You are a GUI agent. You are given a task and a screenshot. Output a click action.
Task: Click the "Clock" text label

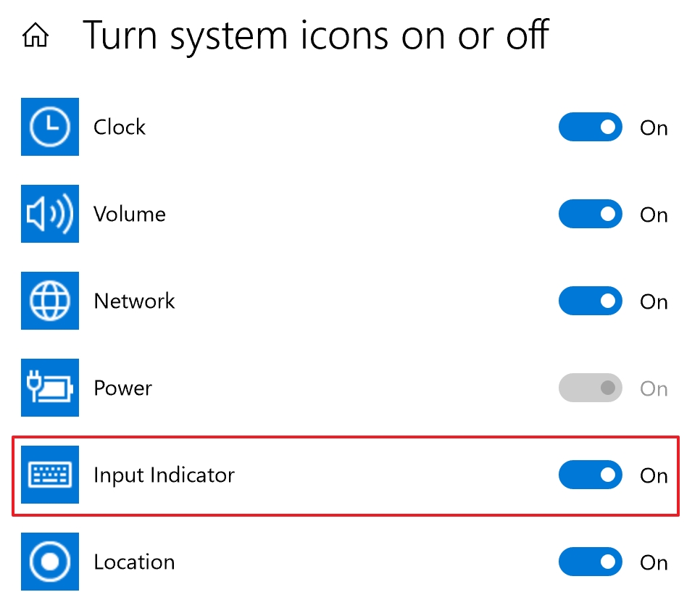pos(120,128)
